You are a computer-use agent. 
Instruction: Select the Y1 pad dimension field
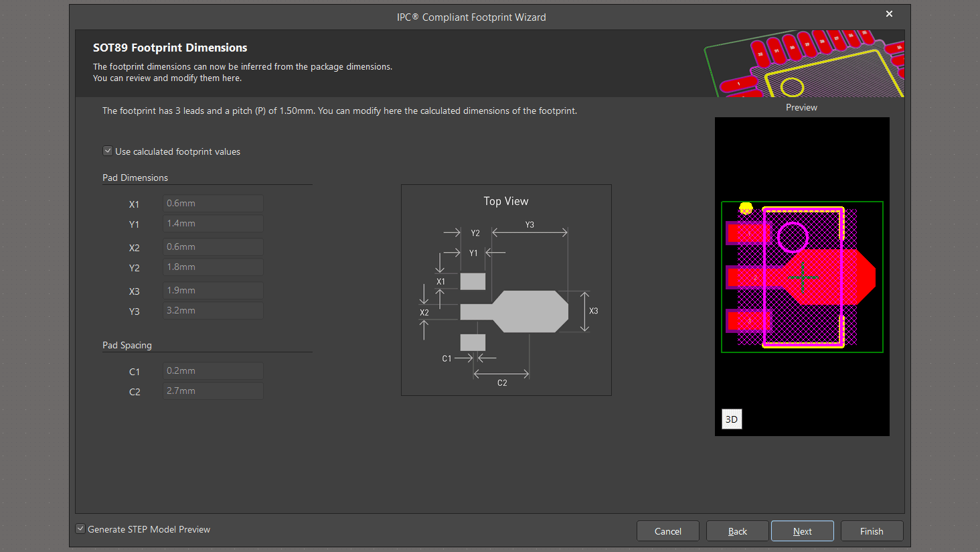point(213,224)
